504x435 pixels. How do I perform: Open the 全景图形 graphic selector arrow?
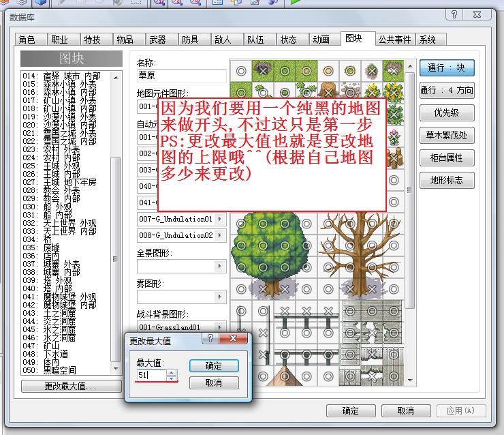(x=220, y=267)
